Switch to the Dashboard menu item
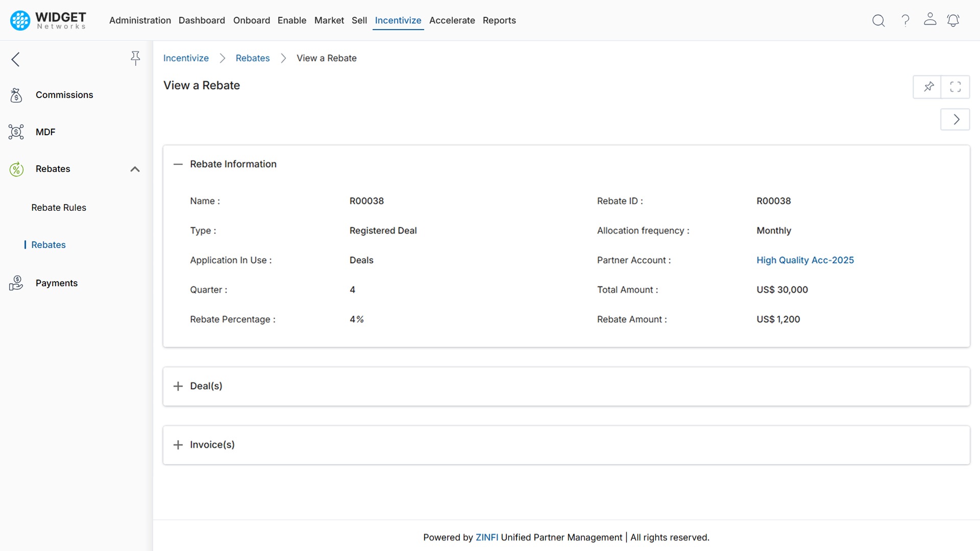Screen dimensions: 980x551 click(202, 20)
